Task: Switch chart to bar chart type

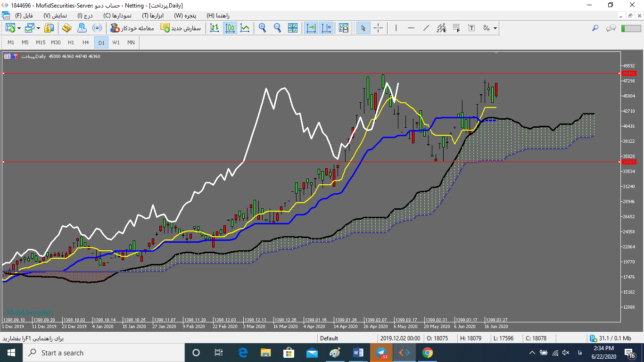Action: pyautogui.click(x=215, y=28)
